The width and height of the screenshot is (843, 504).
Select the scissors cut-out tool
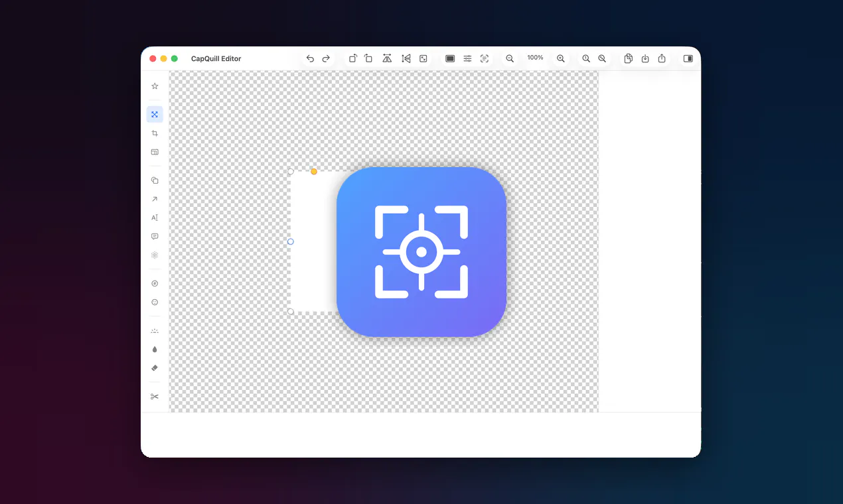tap(155, 397)
